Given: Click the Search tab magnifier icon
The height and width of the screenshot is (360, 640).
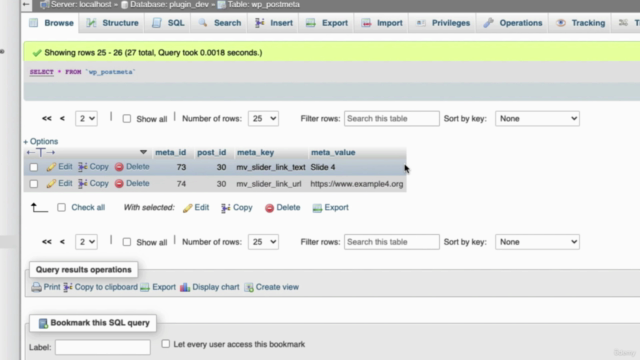Looking at the screenshot, I should pos(203,23).
